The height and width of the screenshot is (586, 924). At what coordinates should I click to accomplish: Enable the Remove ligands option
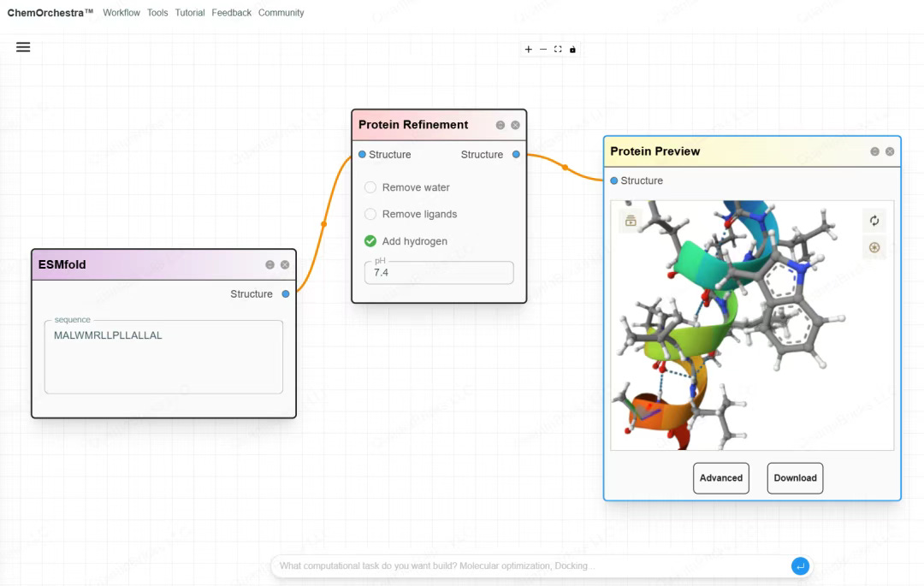click(370, 215)
